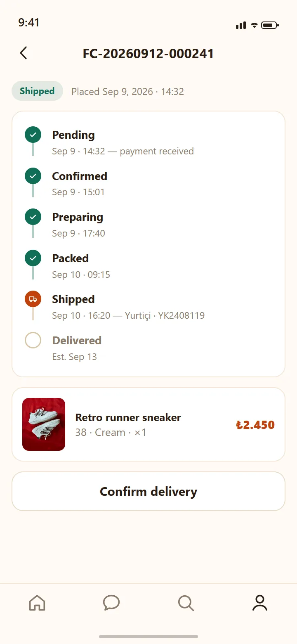
Task: Open the search magnifier tab
Action: pyautogui.click(x=186, y=603)
